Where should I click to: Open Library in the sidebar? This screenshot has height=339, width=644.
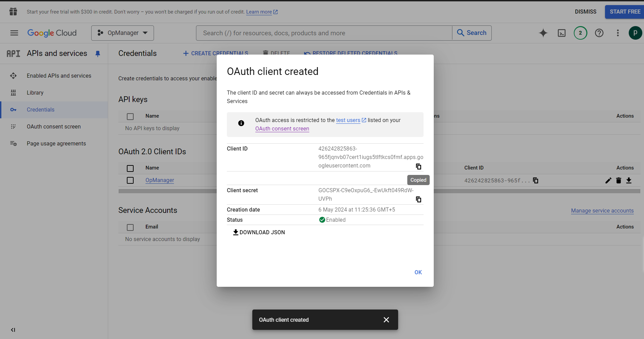[x=35, y=93]
